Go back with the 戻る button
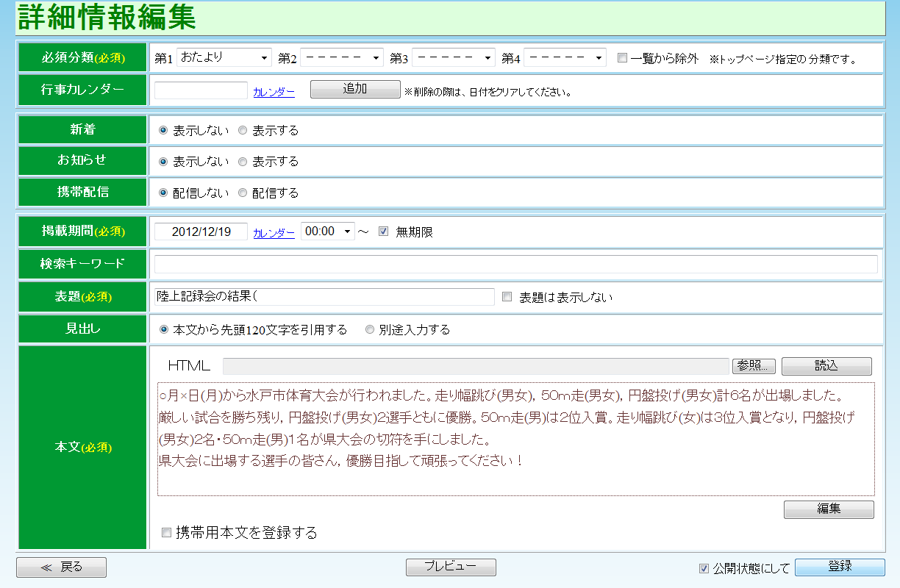Image resolution: width=900 pixels, height=588 pixels. click(62, 567)
